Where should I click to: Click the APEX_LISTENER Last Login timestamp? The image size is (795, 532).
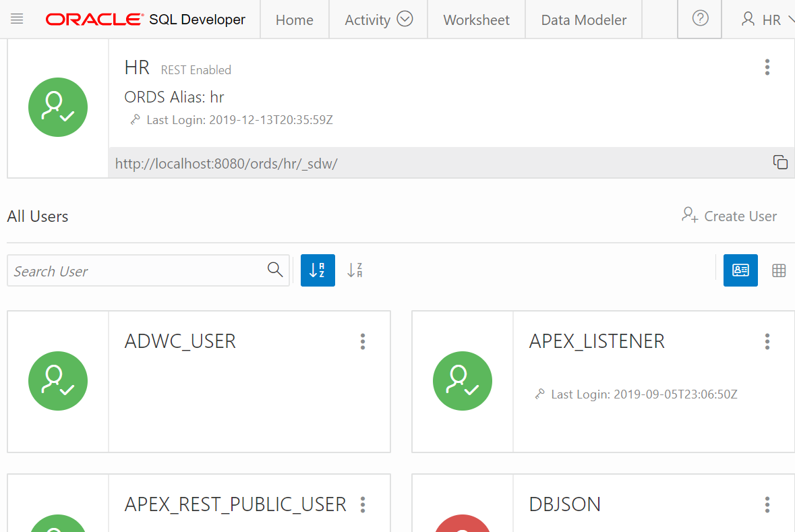(645, 394)
